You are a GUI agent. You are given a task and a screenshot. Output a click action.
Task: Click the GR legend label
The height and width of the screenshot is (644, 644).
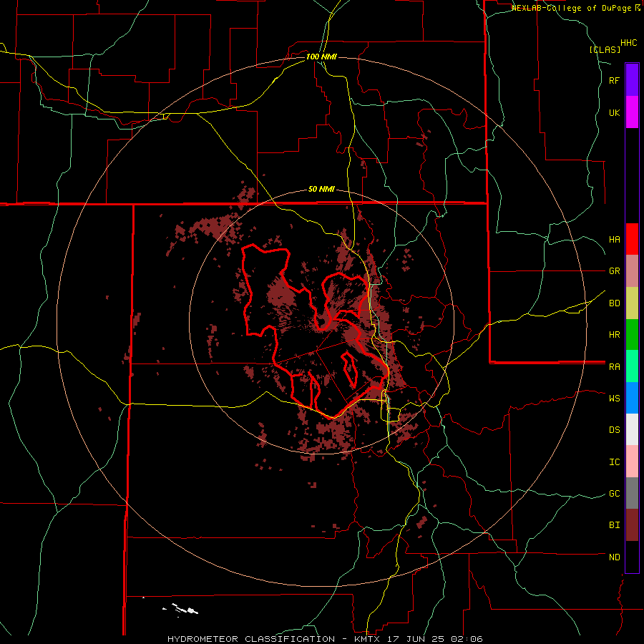[614, 271]
